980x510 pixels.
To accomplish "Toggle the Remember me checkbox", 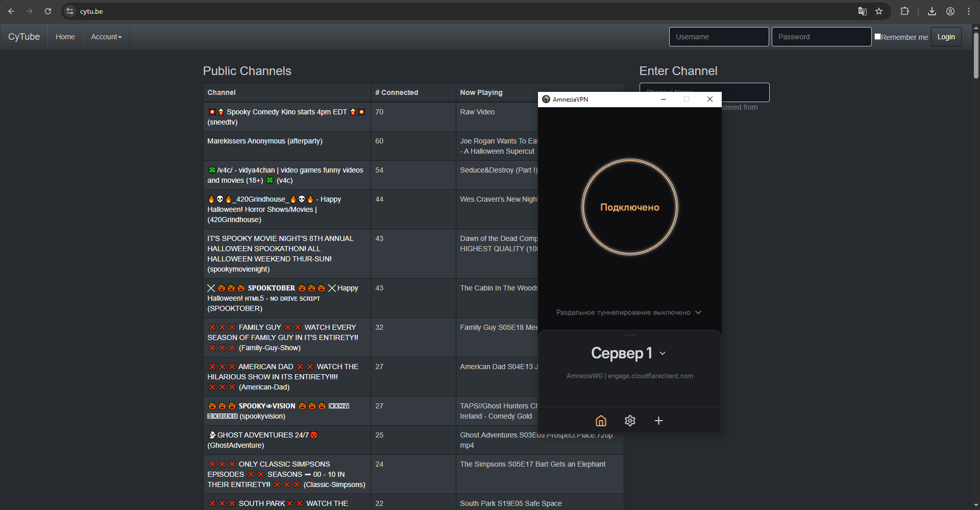I will tap(877, 36).
